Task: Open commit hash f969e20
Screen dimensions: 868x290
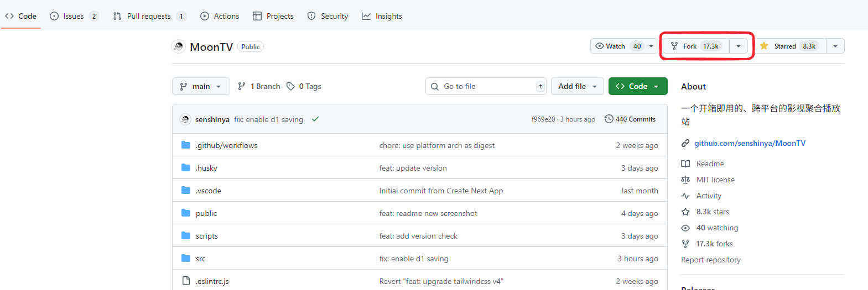Action: [543, 119]
